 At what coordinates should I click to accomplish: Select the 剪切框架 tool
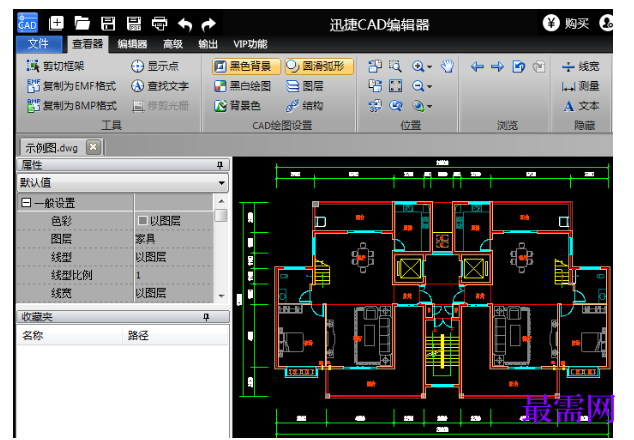(55, 66)
